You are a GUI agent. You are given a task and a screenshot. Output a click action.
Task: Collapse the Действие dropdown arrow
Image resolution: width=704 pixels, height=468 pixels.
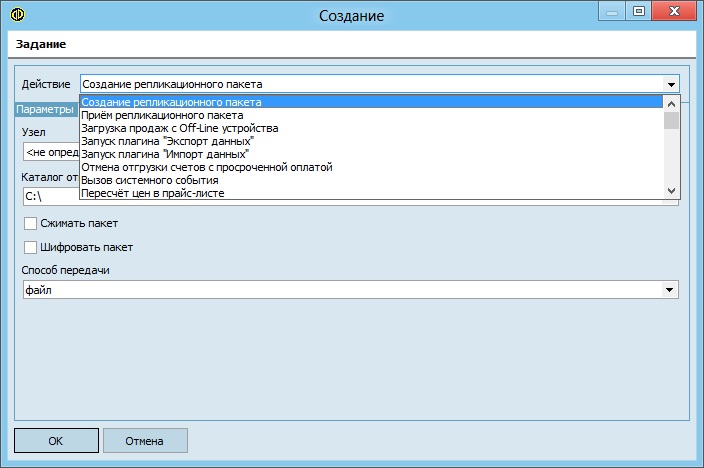[x=671, y=84]
